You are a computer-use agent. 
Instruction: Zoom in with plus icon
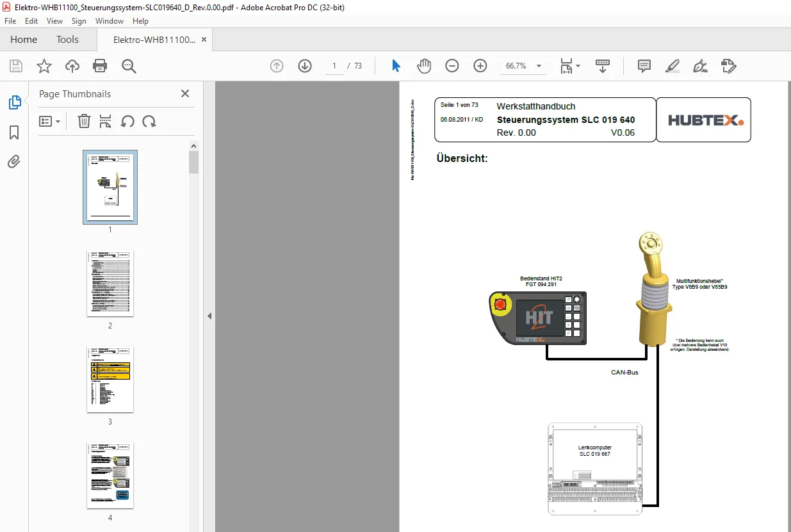click(480, 66)
